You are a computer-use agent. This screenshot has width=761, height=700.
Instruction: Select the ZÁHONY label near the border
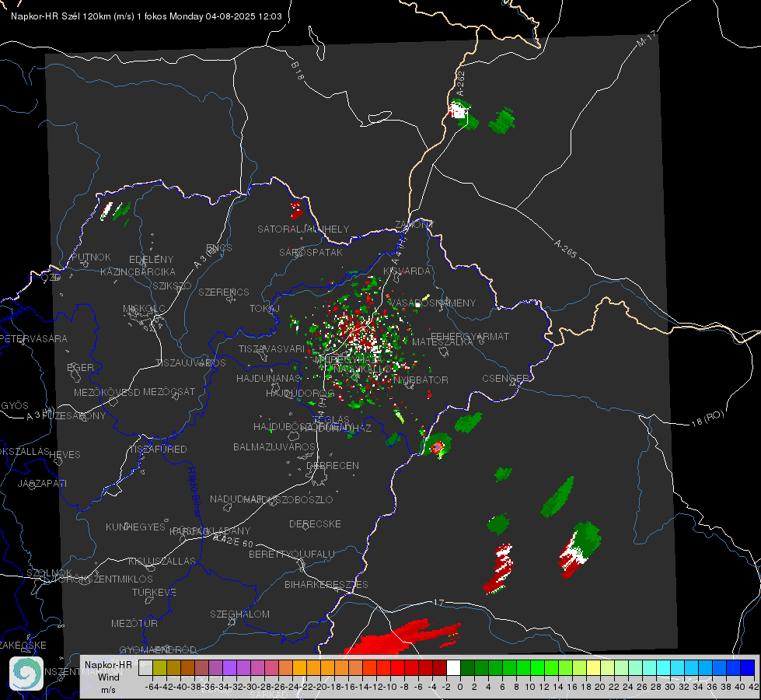pos(414,225)
